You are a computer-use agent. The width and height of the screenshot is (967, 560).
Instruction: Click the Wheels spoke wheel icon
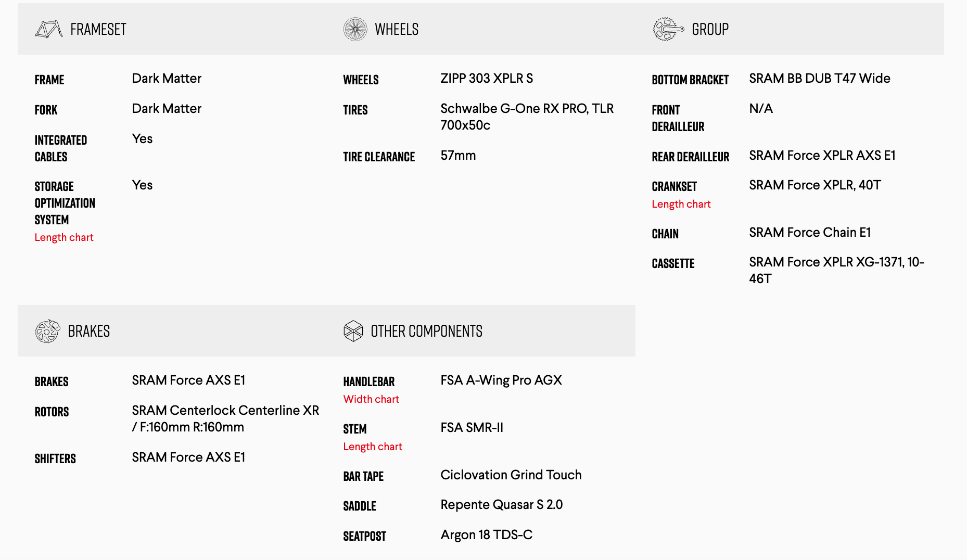tap(355, 29)
